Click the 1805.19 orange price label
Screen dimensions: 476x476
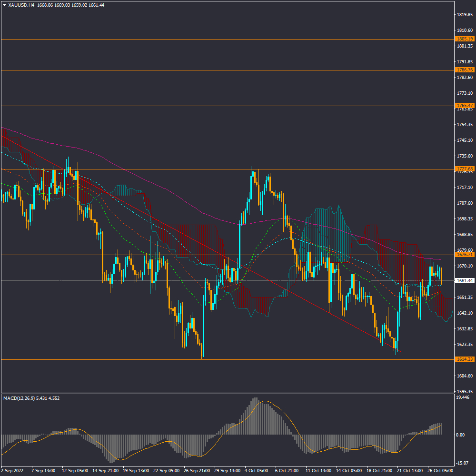coord(464,39)
